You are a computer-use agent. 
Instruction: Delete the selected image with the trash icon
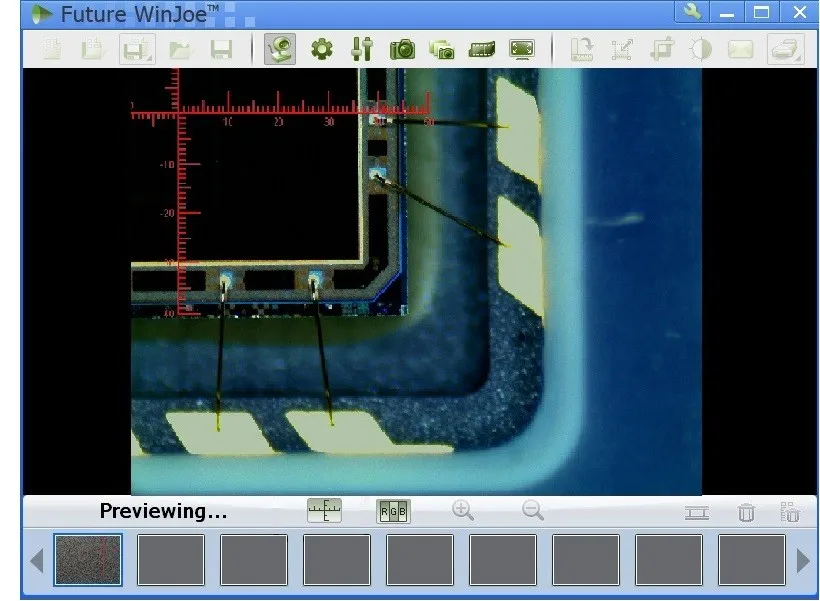click(746, 512)
